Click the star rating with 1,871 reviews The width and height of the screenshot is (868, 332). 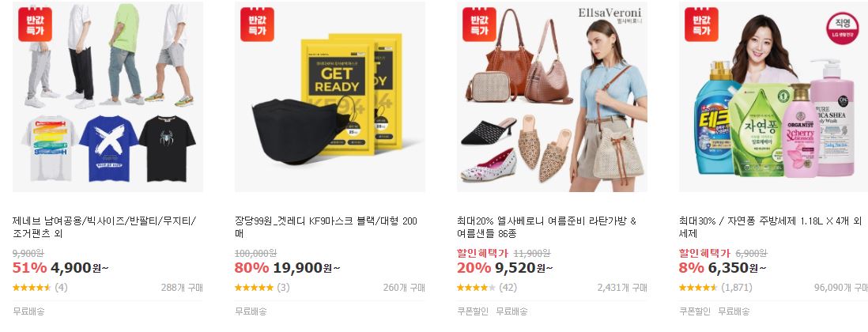pos(698,288)
